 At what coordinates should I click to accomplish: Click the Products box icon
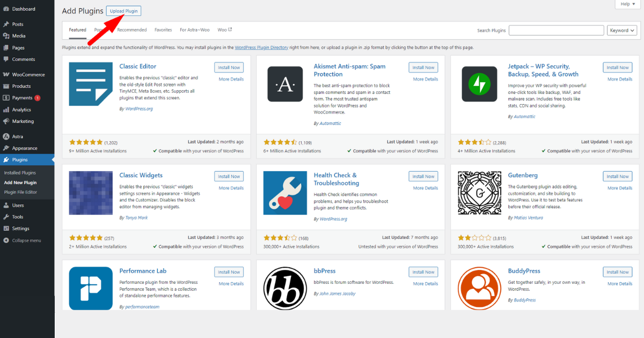(x=5, y=86)
